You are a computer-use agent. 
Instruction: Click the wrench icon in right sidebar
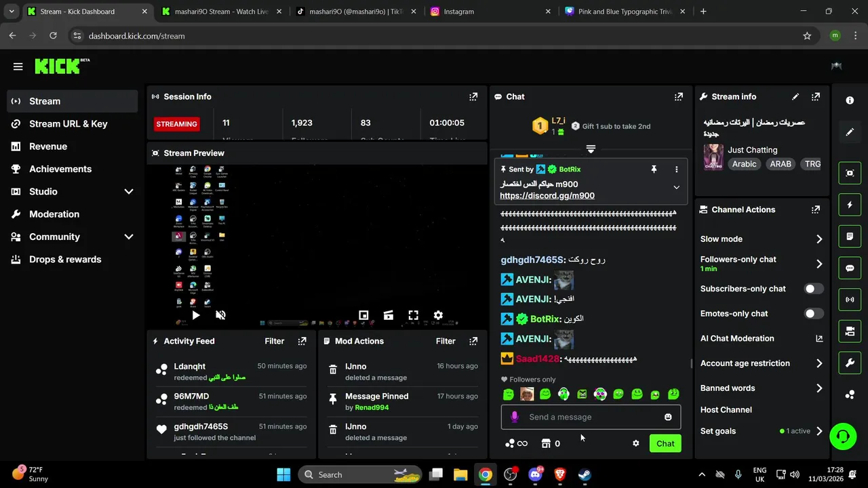850,363
